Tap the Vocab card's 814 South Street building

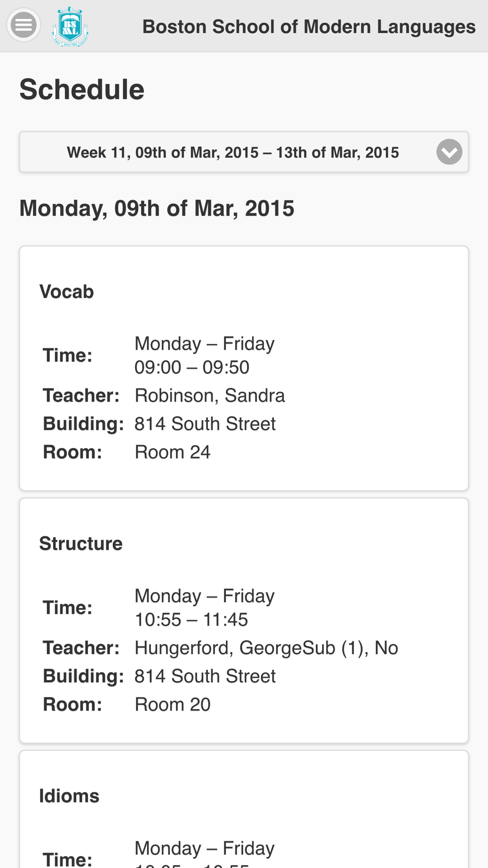pos(205,424)
